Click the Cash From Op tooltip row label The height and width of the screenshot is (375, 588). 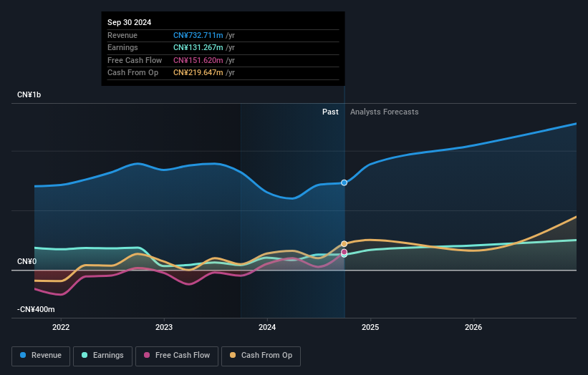[x=132, y=73]
